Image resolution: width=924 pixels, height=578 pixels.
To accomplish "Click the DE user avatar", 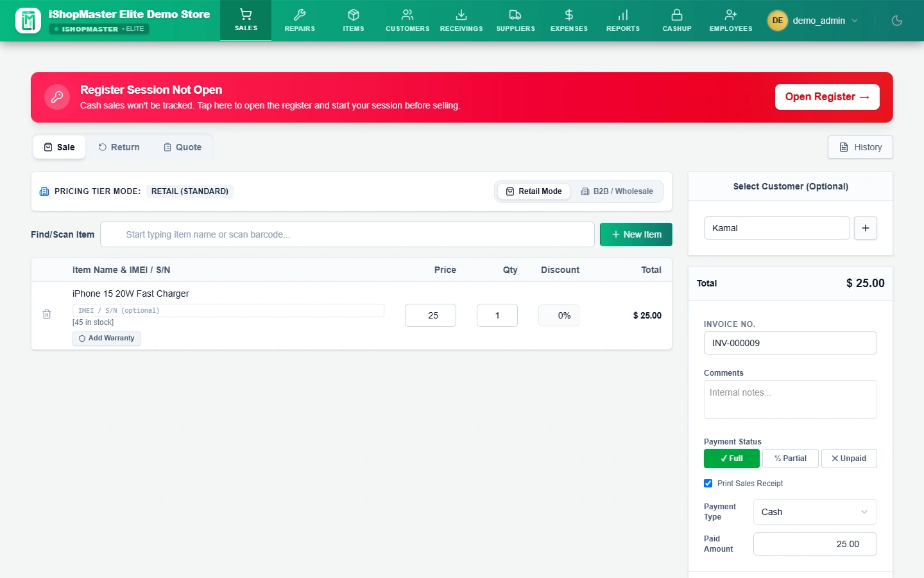I will 778,21.
